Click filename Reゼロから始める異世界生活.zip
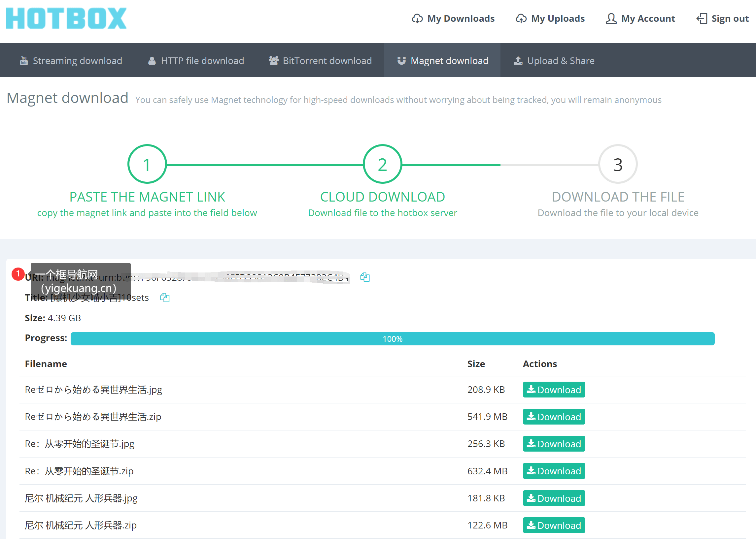The height and width of the screenshot is (539, 756). pyautogui.click(x=93, y=417)
